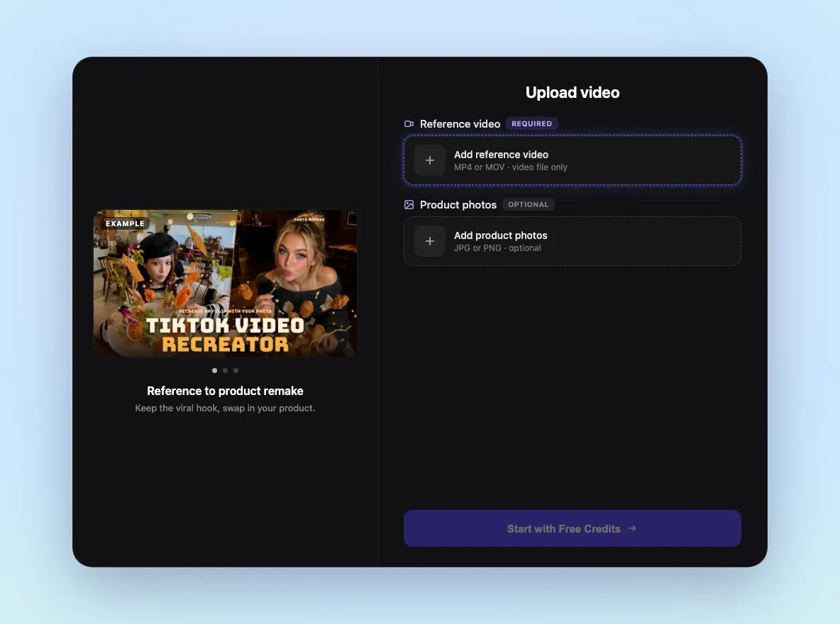Click the plus icon for Add reference video
Screen dimensions: 840x624
click(x=430, y=160)
